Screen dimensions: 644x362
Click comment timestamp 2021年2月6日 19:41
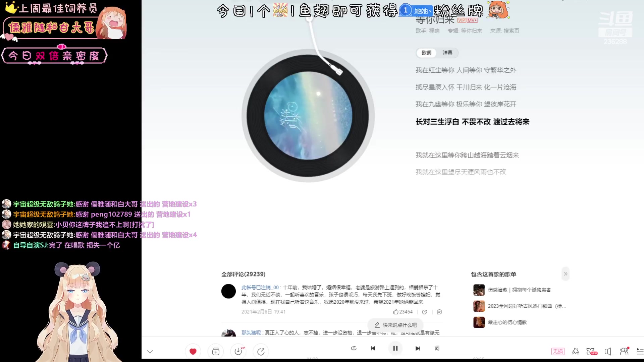pos(263,312)
